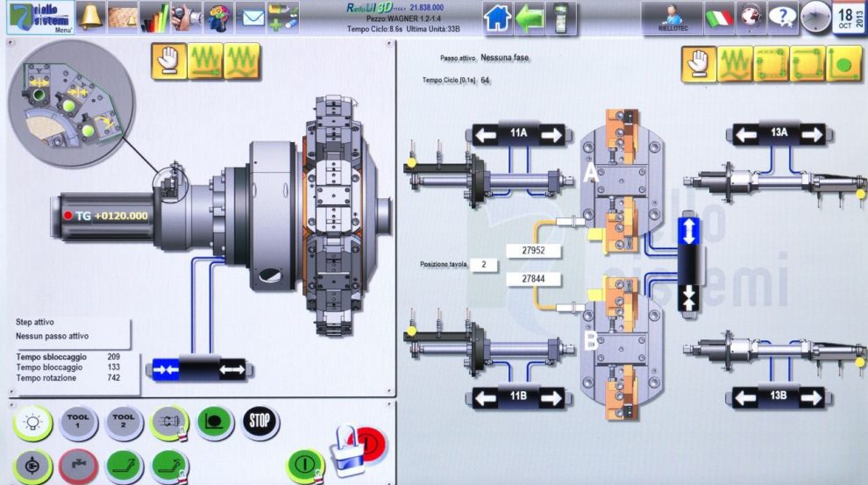Click the TG +0120.000 position field
The height and width of the screenshot is (485, 868).
106,216
